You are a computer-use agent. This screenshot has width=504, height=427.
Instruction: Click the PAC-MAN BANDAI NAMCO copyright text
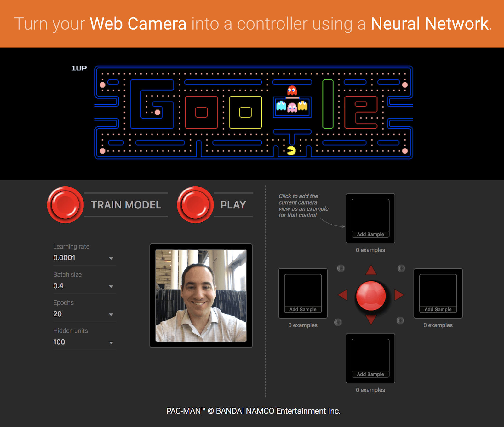(253, 411)
